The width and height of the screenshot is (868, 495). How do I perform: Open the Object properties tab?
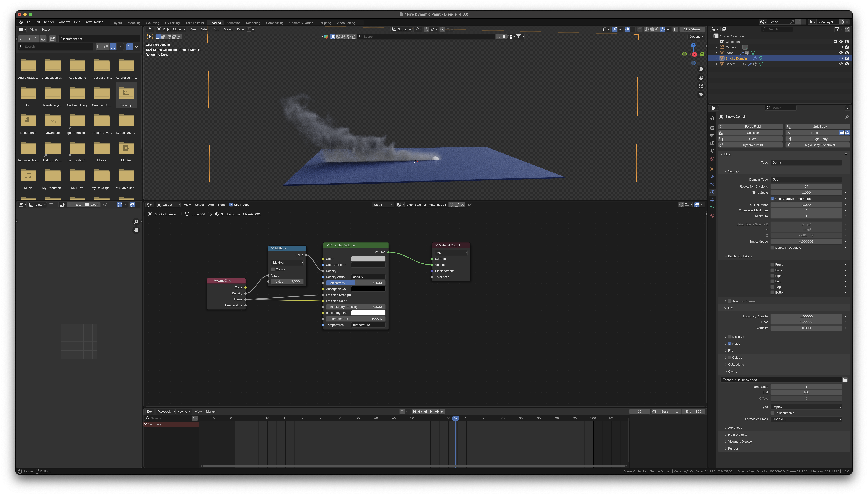pos(712,169)
